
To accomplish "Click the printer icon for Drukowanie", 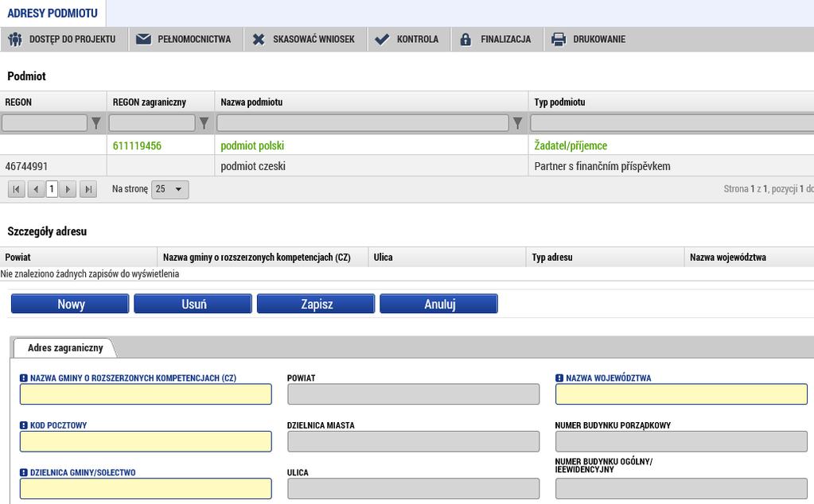I will coord(559,40).
